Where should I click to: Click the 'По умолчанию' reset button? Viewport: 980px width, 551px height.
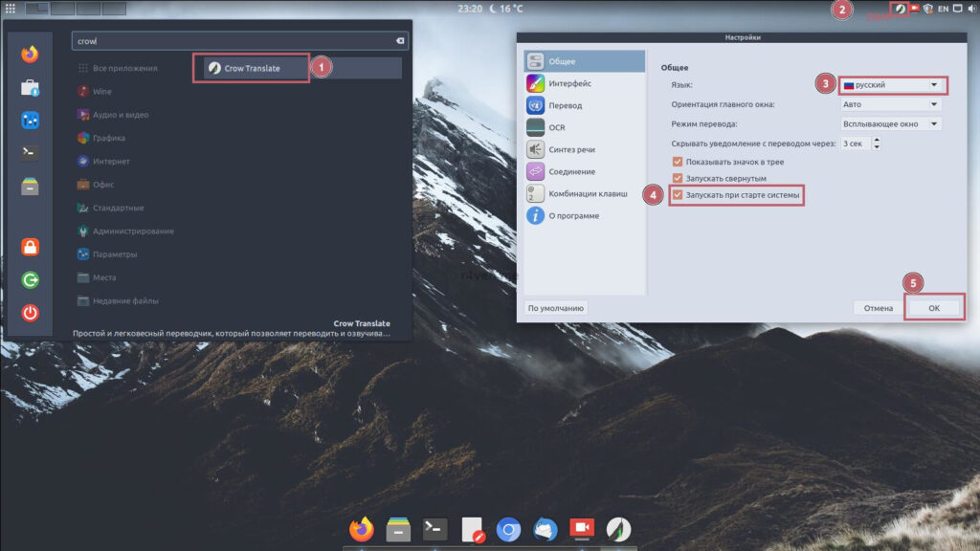[x=556, y=308]
